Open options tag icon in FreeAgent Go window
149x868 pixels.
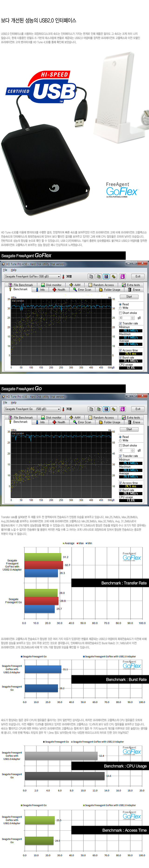point(114,409)
